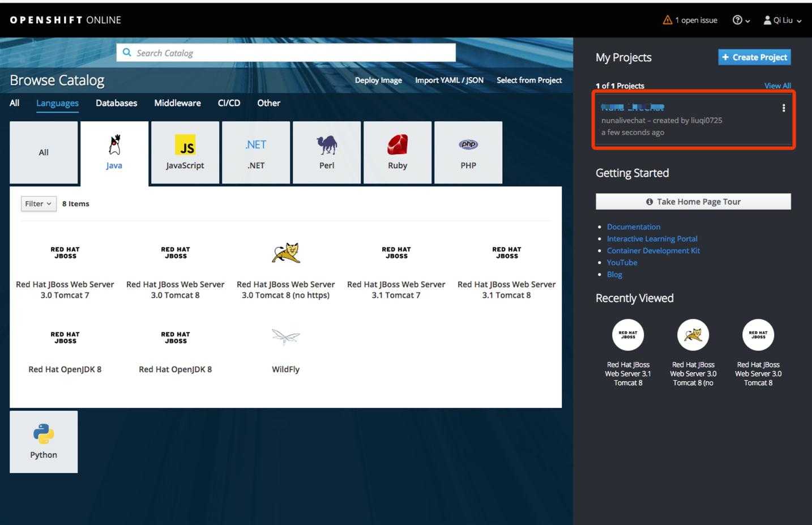Screen dimensions: 812x525
Task: Select the JavaScript language tile
Action: point(185,152)
